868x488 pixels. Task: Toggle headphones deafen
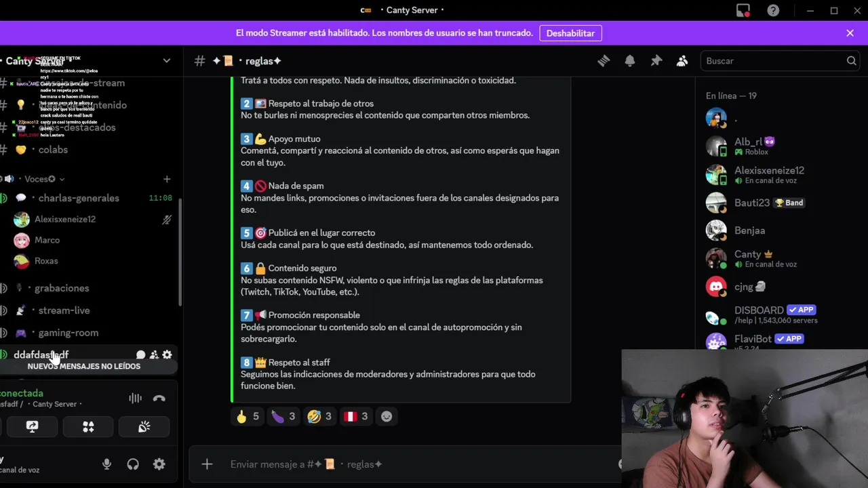[133, 464]
